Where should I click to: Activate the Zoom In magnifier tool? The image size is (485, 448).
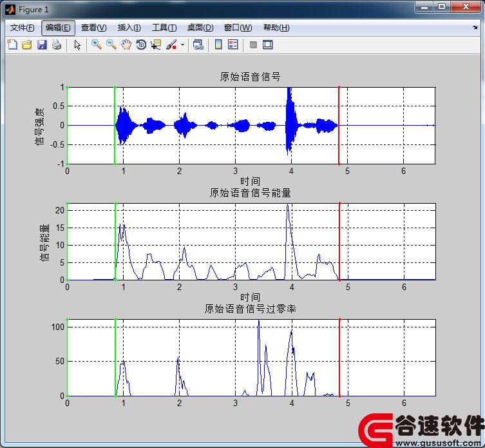pos(97,45)
